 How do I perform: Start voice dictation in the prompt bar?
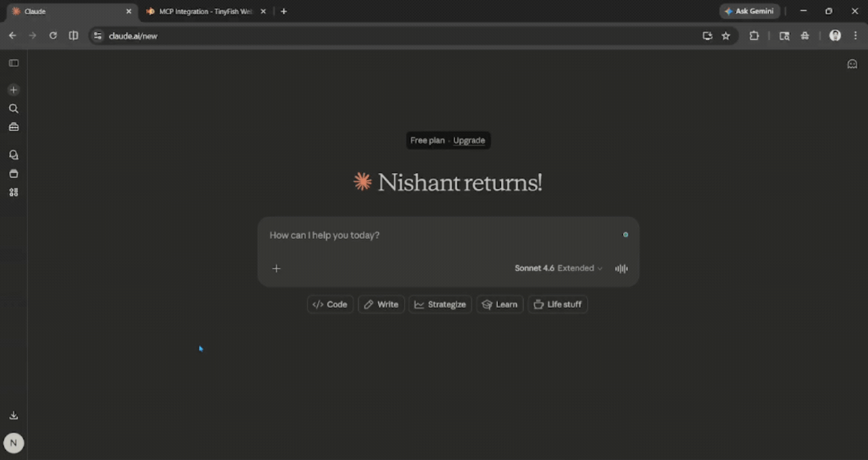coord(621,268)
